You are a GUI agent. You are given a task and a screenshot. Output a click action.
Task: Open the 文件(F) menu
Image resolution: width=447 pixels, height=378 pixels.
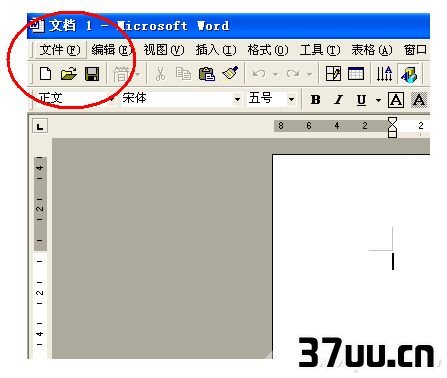[x=60, y=50]
